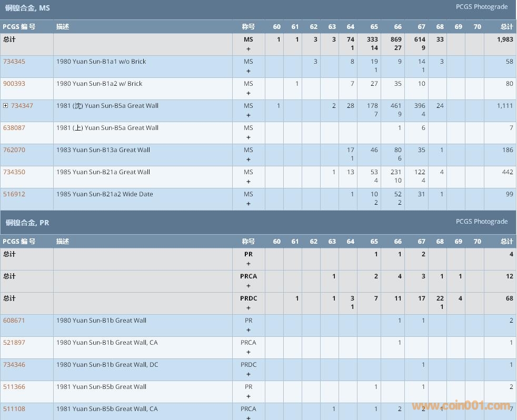517x420 pixels.
Task: Click the 铜镍合金, PR section title
Action: coord(27,223)
